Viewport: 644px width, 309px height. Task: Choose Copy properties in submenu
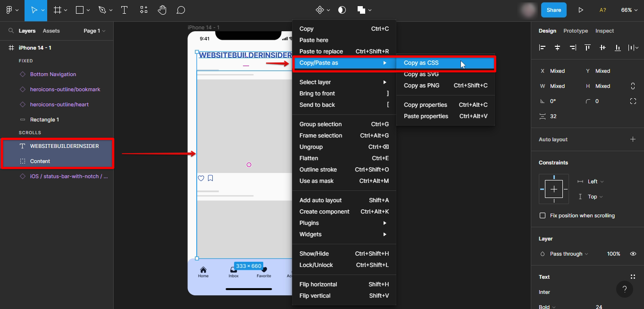(446, 105)
